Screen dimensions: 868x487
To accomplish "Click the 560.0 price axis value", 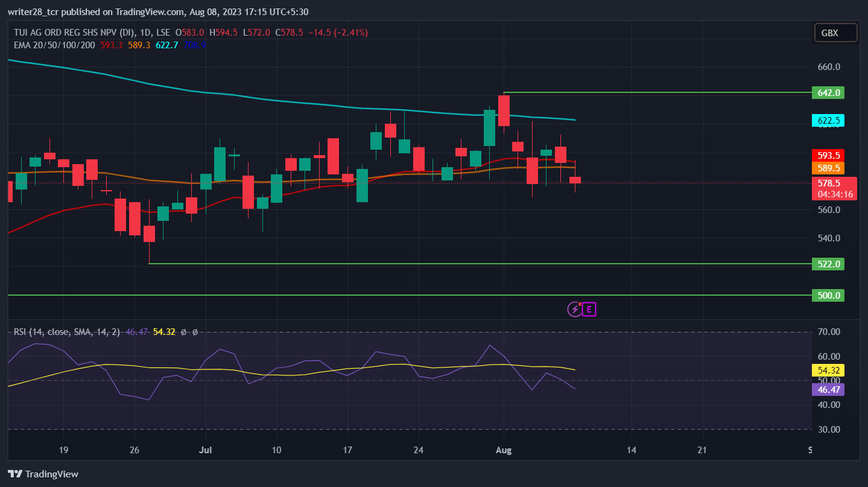I will 829,210.
